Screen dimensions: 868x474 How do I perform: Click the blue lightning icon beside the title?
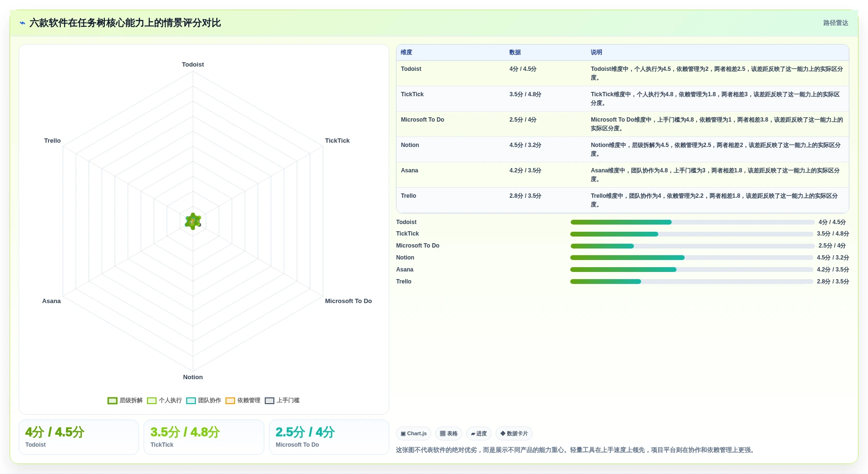tap(23, 23)
